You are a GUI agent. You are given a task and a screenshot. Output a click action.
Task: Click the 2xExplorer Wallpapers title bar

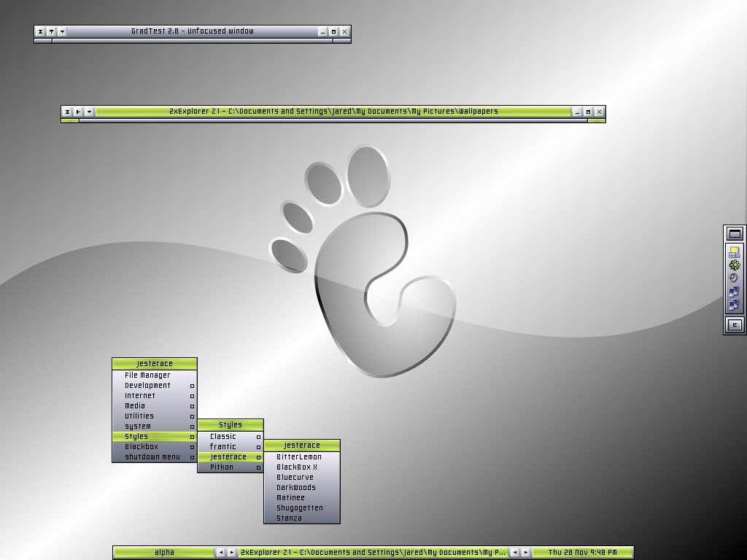pyautogui.click(x=333, y=112)
